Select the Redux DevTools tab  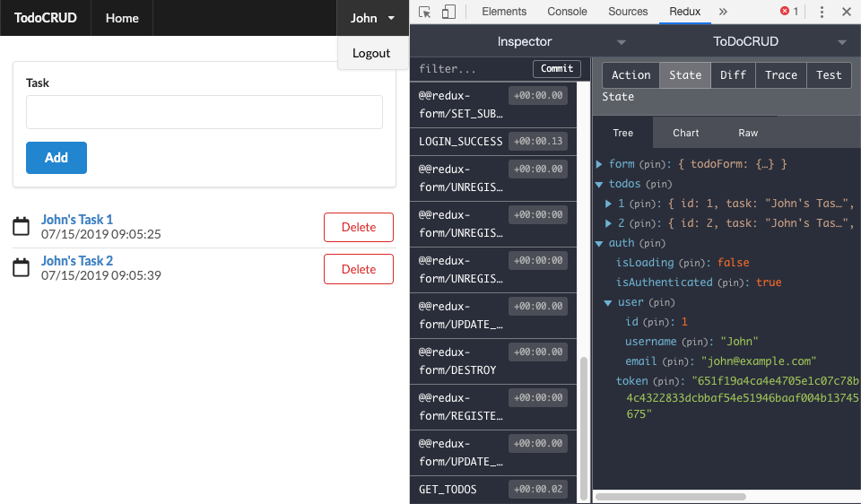pyautogui.click(x=684, y=12)
